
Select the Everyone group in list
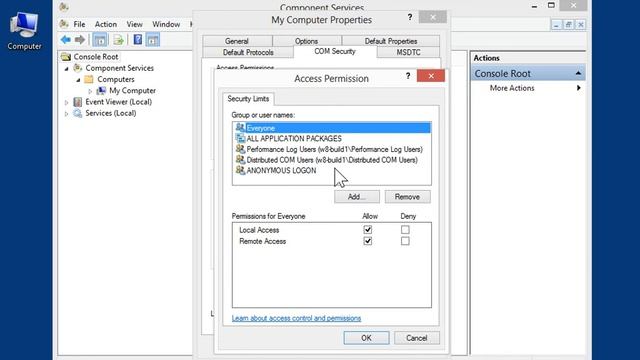click(332, 128)
